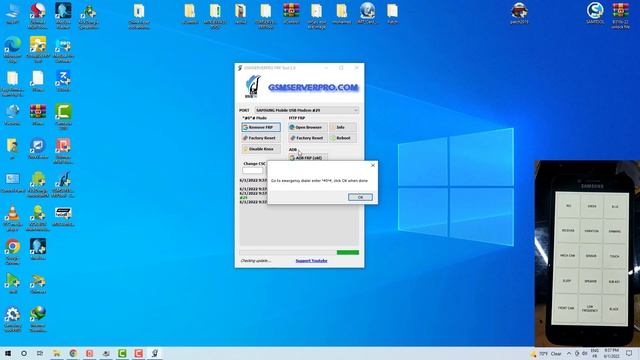The height and width of the screenshot is (360, 640).
Task: Select the Google Chrome desktop icon
Action: click(x=13, y=252)
